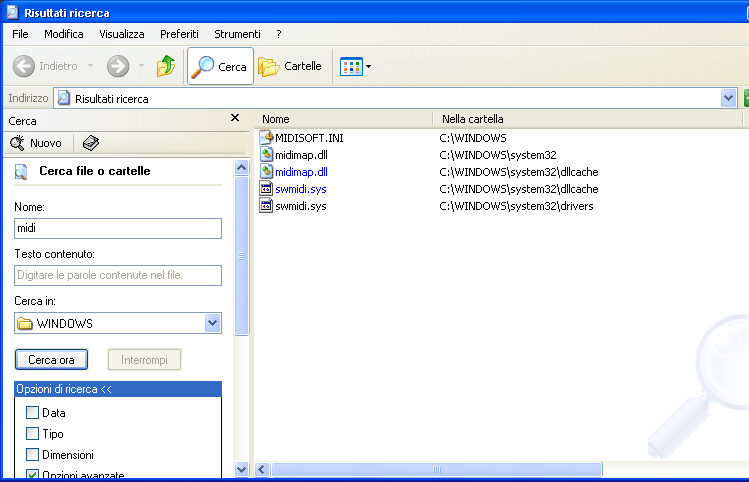Viewport: 749px width, 482px height.
Task: Open the Visualizza menu
Action: 122,34
